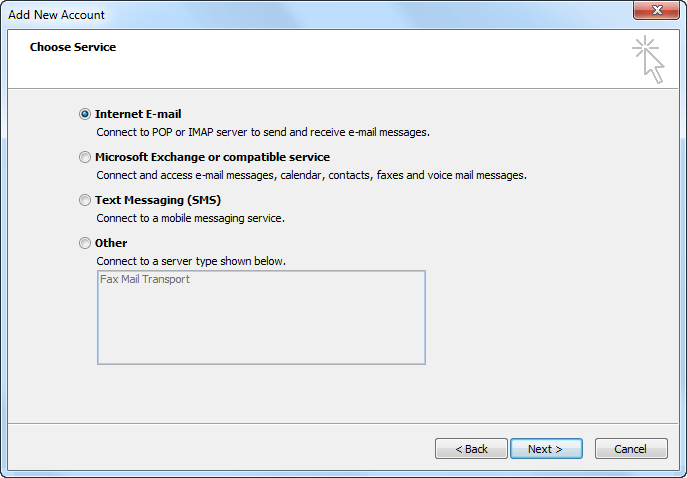
Task: Click the mobile messaging service description
Action: 190,218
